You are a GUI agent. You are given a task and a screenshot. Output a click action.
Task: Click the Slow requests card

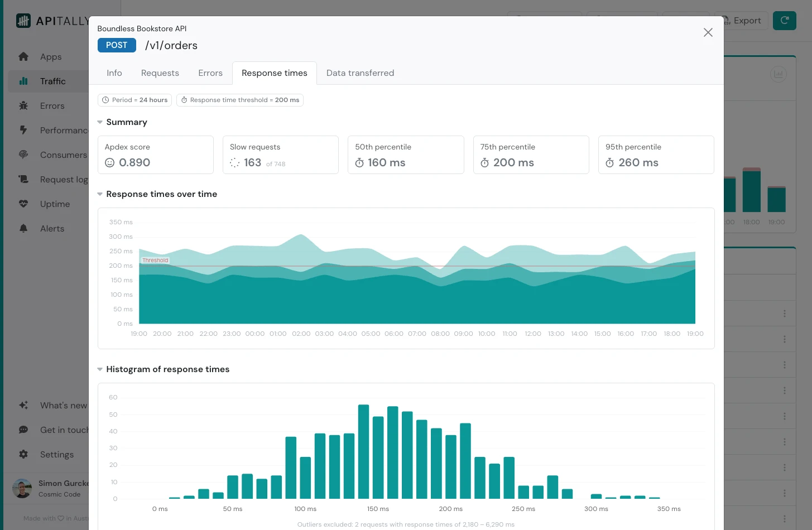tap(281, 155)
